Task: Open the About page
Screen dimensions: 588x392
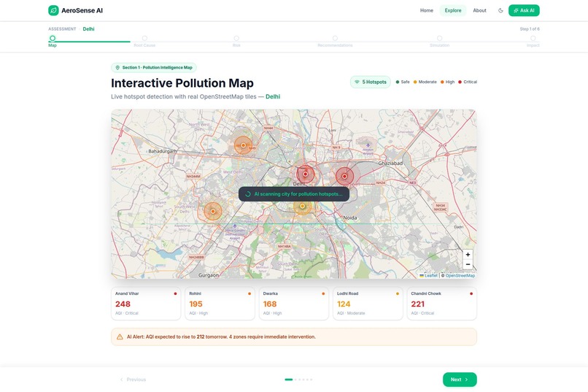Action: click(479, 10)
